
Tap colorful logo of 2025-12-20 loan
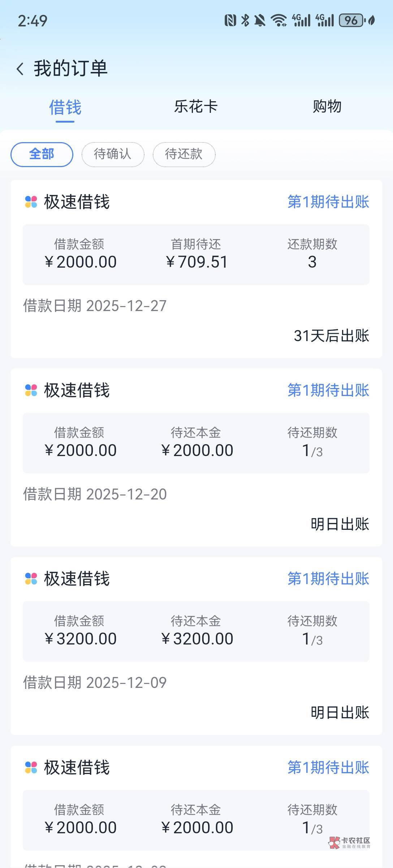pos(31,390)
